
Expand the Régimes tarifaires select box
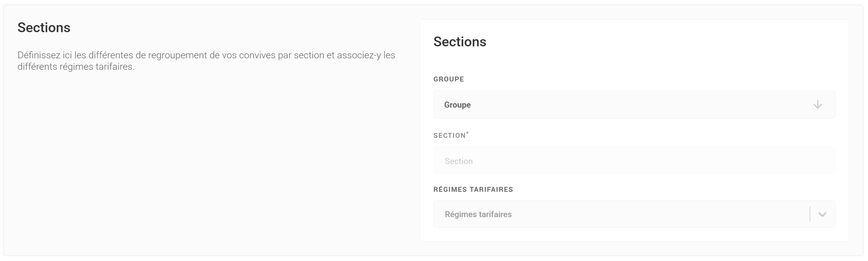(x=620, y=214)
